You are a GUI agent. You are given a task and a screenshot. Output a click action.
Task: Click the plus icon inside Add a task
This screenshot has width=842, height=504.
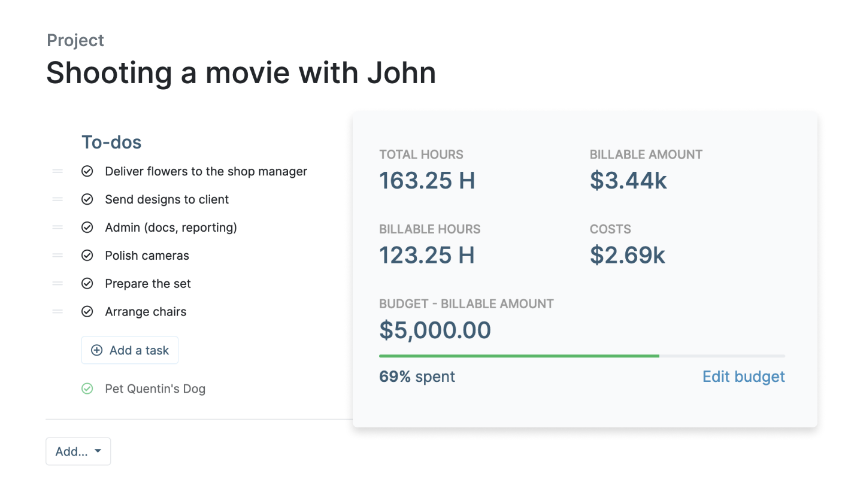(96, 350)
